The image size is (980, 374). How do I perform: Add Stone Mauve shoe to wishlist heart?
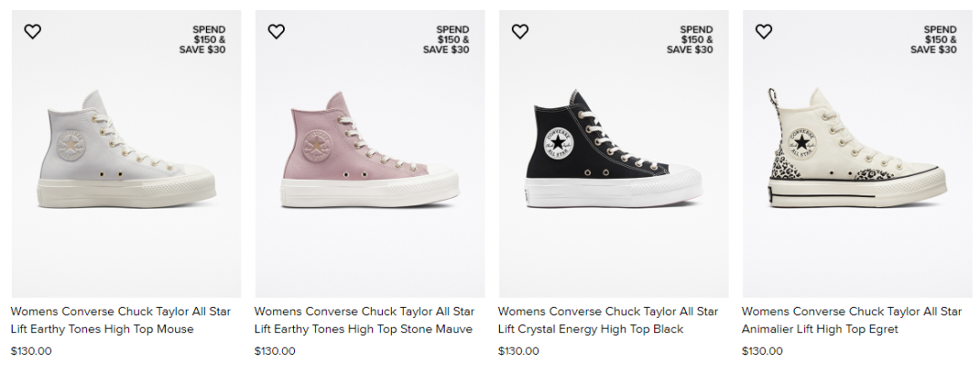pos(276,31)
